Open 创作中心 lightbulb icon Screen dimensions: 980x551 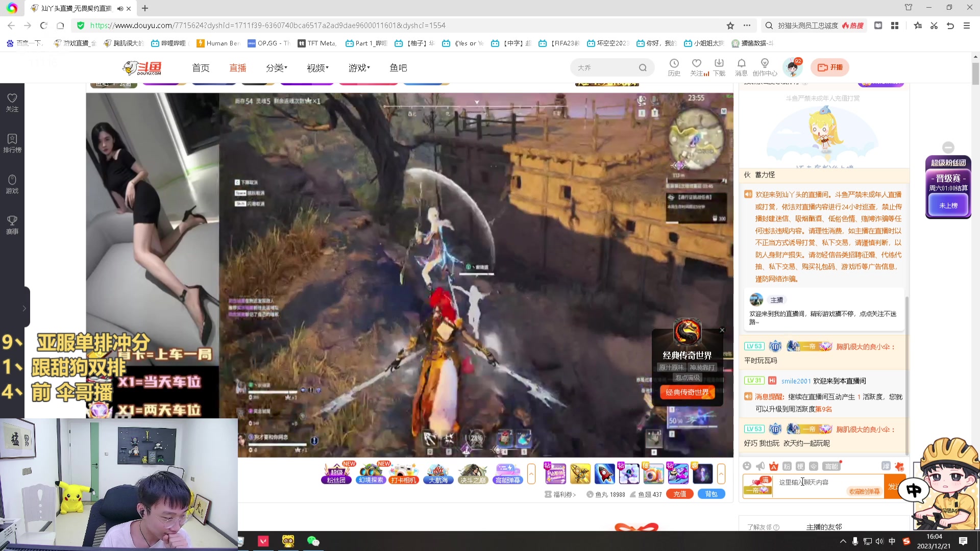pyautogui.click(x=765, y=67)
